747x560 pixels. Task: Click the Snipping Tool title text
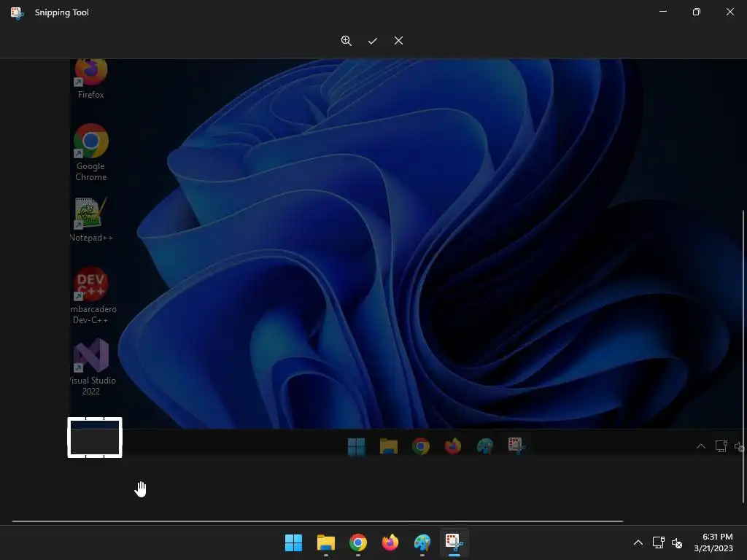coord(62,12)
